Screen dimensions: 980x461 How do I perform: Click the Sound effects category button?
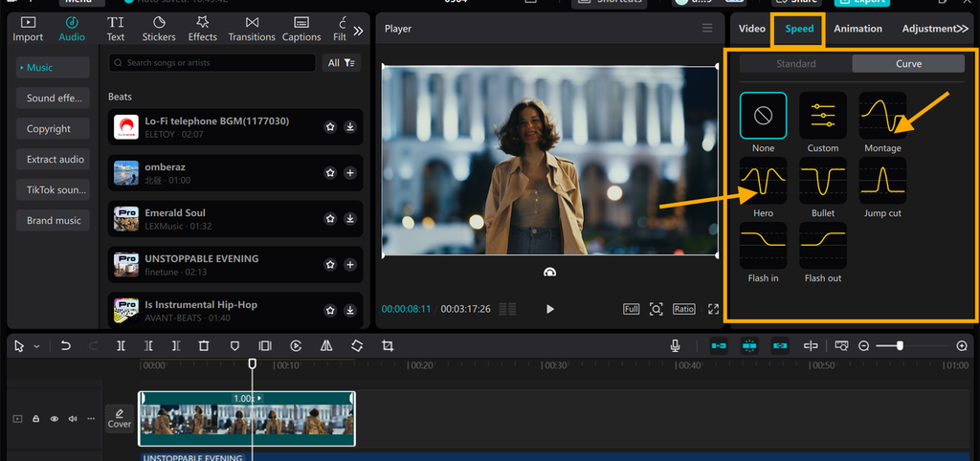tap(54, 99)
